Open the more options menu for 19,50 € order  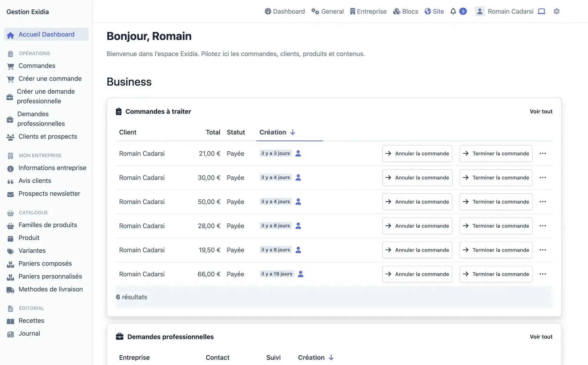coord(543,250)
